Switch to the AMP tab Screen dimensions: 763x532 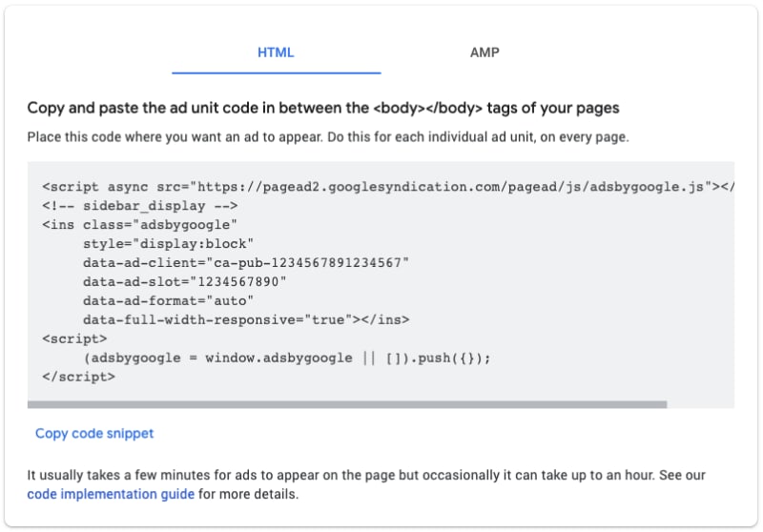tap(485, 52)
